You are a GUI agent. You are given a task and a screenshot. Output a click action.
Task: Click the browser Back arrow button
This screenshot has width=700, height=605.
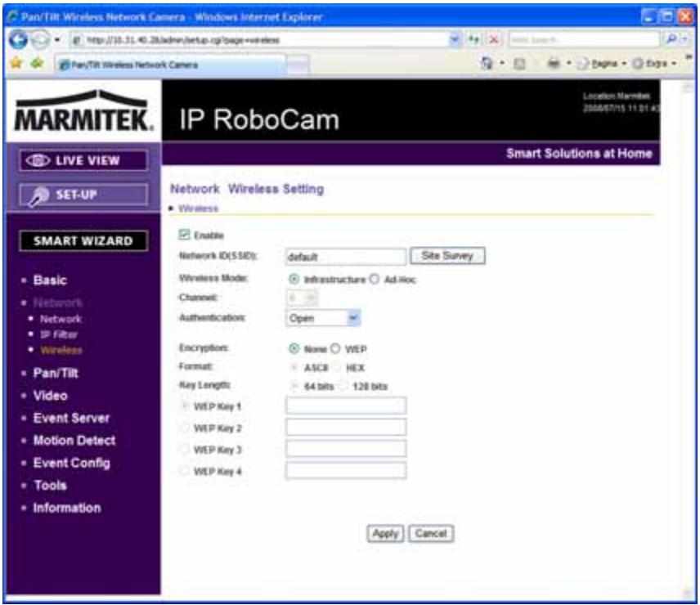[18, 40]
